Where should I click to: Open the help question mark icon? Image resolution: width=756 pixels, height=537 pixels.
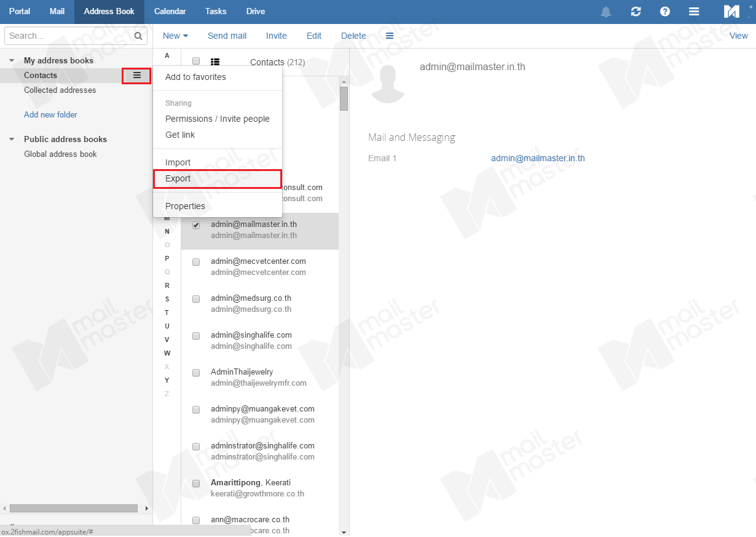tap(665, 12)
